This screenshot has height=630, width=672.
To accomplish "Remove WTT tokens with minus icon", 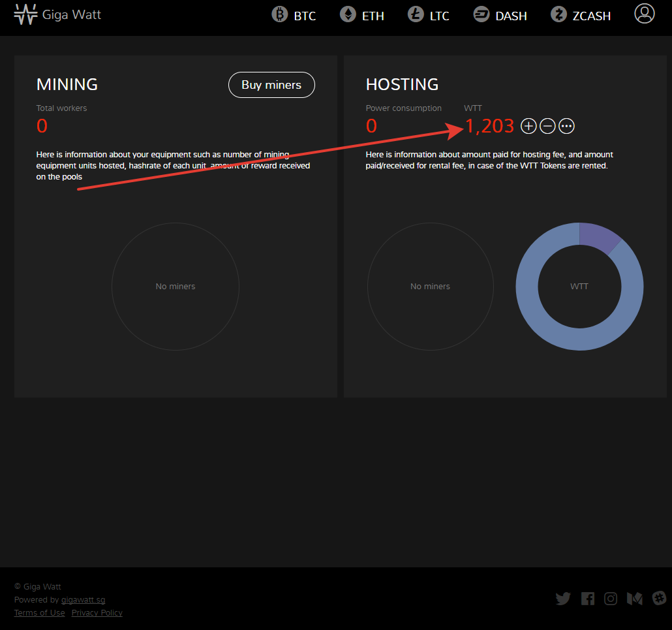I will tap(547, 126).
